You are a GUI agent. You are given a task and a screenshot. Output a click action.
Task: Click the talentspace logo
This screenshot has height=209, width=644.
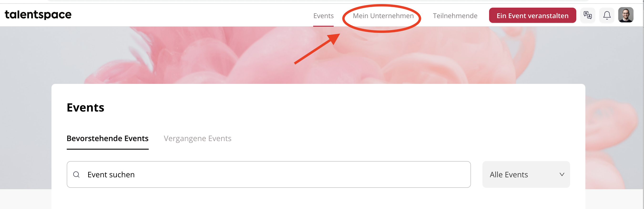38,15
